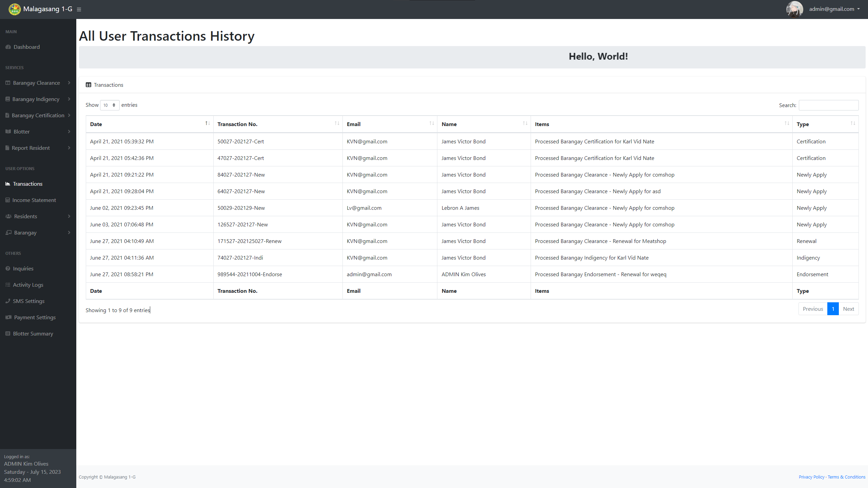The height and width of the screenshot is (488, 868).
Task: Select the Inquiries sidebar icon
Action: (8, 268)
